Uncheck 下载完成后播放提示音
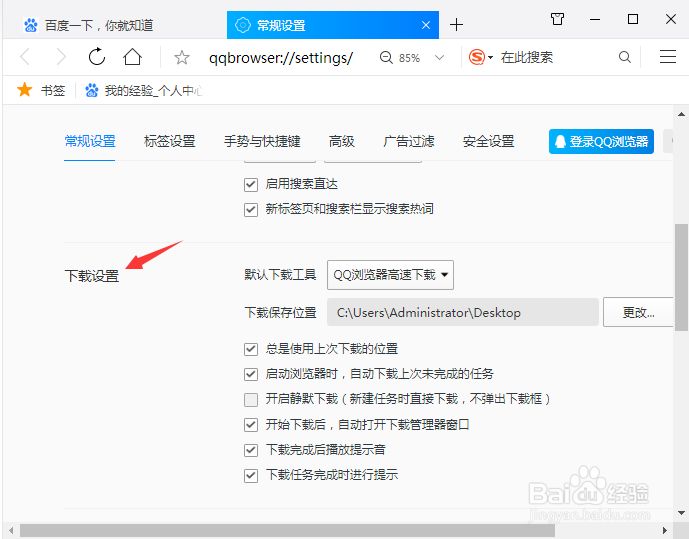 [251, 450]
